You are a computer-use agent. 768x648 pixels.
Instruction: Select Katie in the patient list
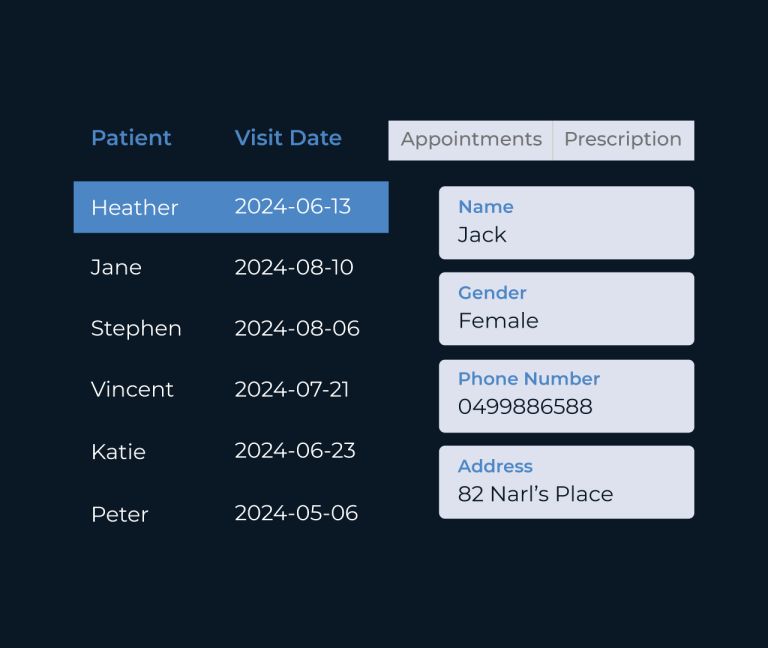coord(231,451)
